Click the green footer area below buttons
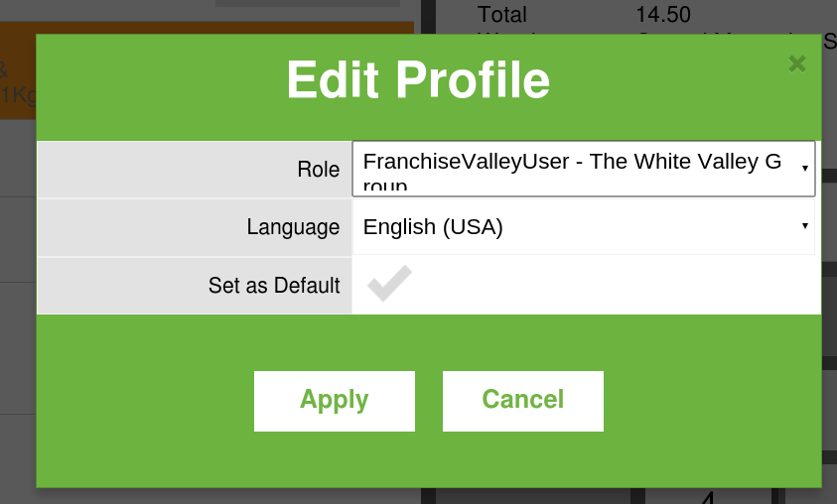This screenshot has height=504, width=837. click(427, 461)
